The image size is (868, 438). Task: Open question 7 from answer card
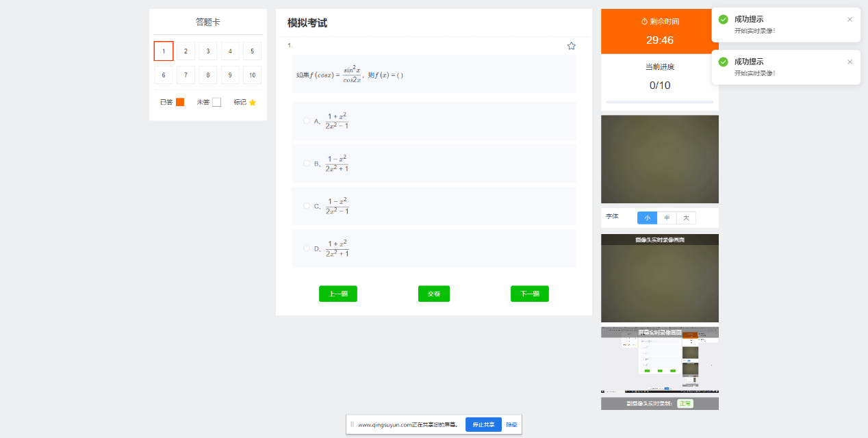(x=186, y=75)
